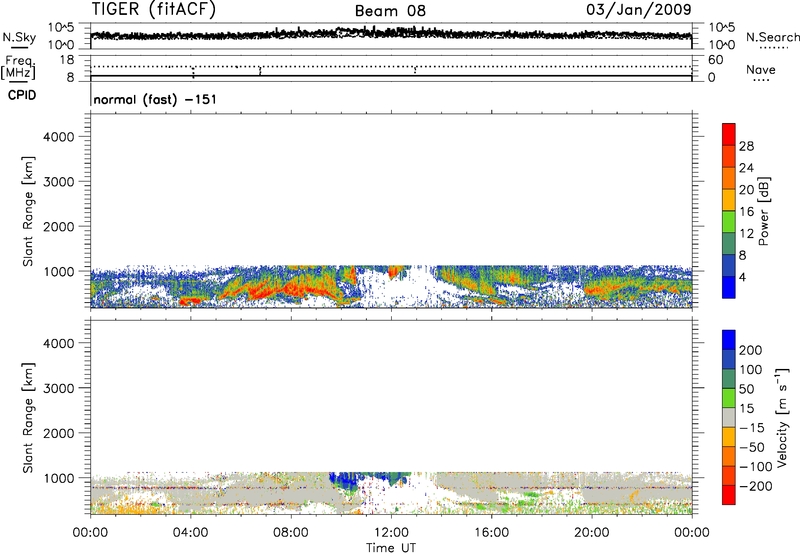
Task: Select the CPID row label
Action: coord(22,95)
